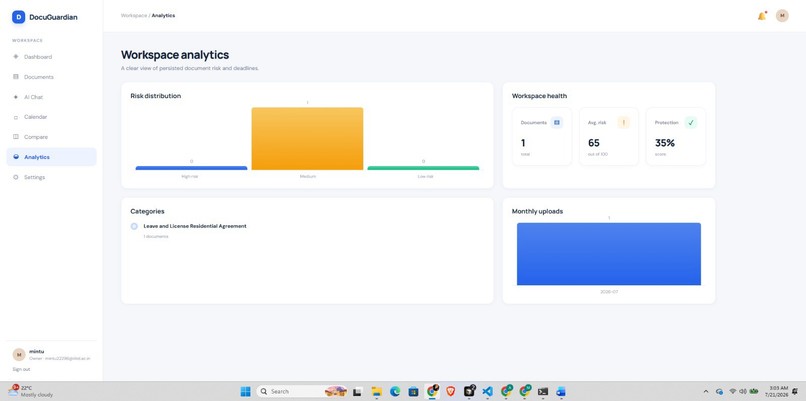Click the Medium risk orange bar
This screenshot has height=401, width=806.
[x=307, y=139]
